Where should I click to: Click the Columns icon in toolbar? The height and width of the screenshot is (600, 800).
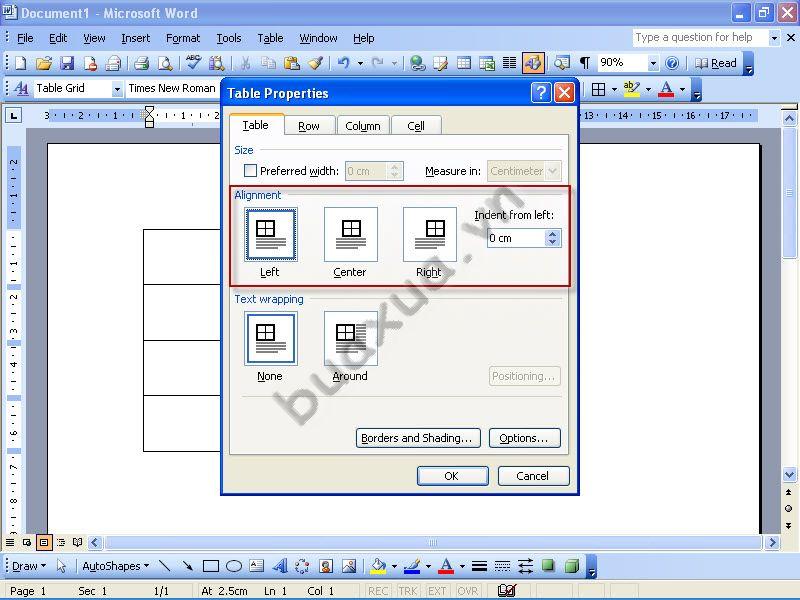pos(510,63)
